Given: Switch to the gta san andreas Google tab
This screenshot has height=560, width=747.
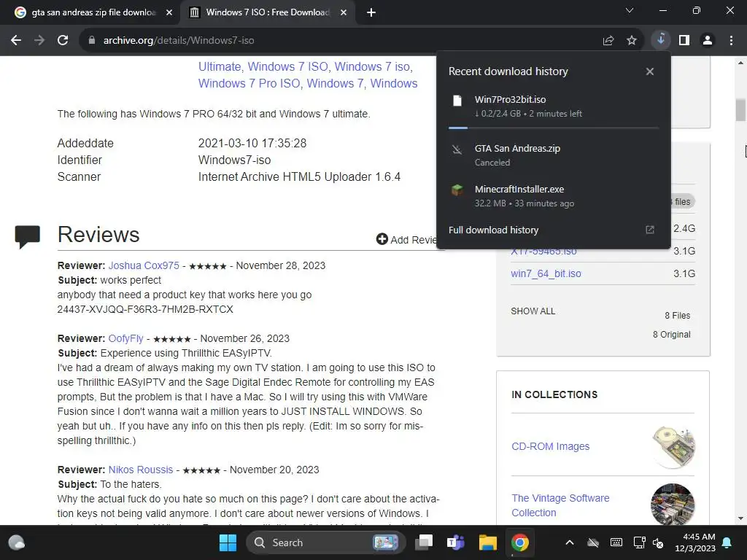Looking at the screenshot, I should coord(93,12).
